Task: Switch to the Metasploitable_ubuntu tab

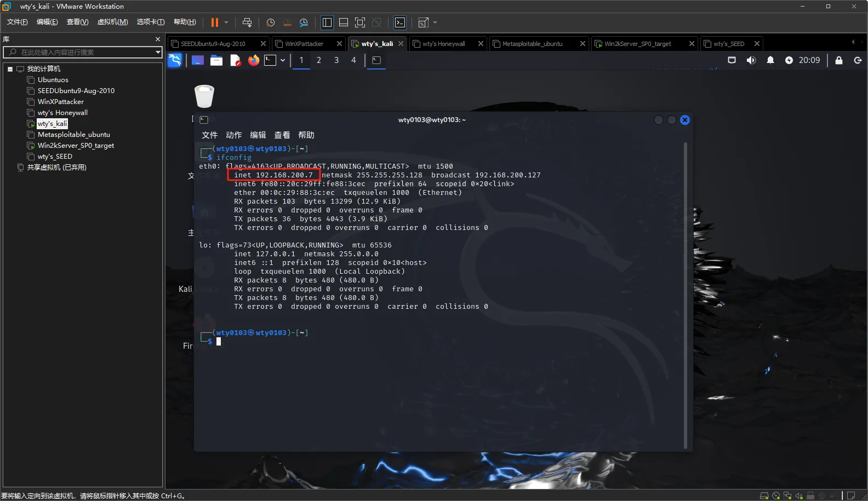Action: pyautogui.click(x=532, y=44)
